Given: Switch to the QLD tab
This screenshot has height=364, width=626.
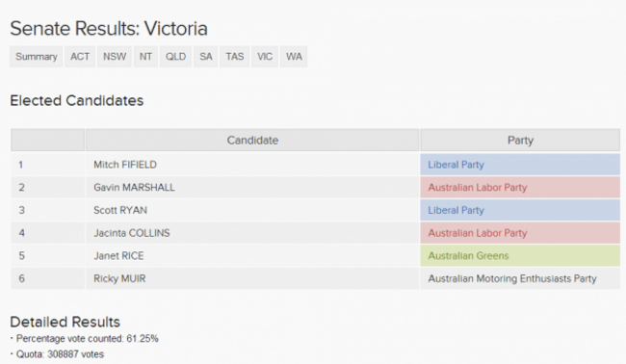Looking at the screenshot, I should pyautogui.click(x=175, y=57).
